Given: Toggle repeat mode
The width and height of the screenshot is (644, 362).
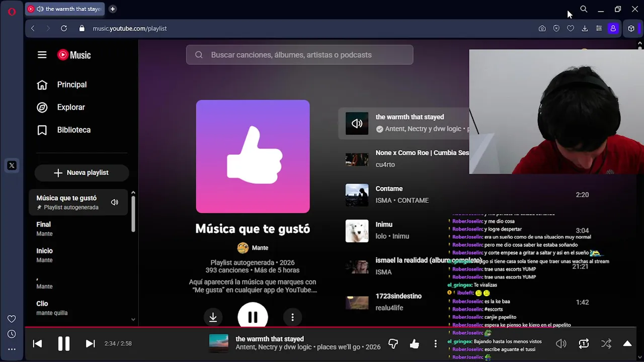Looking at the screenshot, I should tap(584, 344).
